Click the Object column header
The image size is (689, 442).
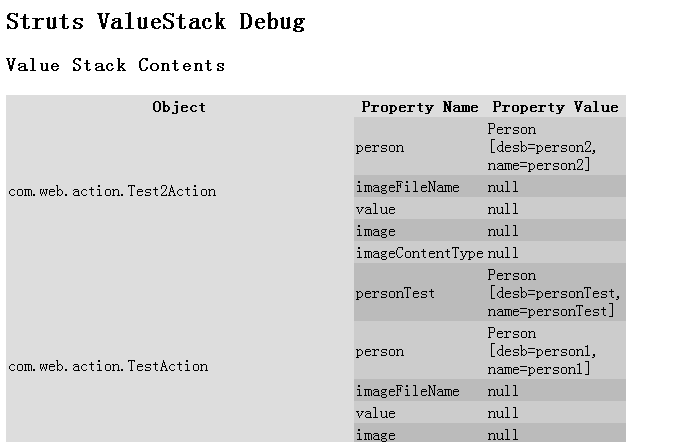click(x=179, y=107)
